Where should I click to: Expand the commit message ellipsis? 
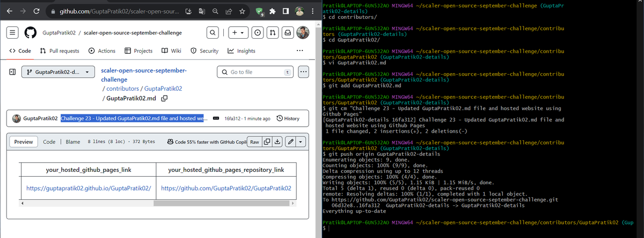pyautogui.click(x=216, y=118)
